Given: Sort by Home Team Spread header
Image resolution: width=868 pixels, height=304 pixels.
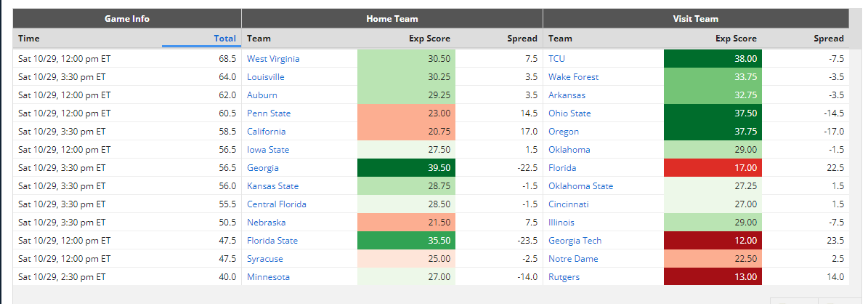Looking at the screenshot, I should (x=522, y=39).
